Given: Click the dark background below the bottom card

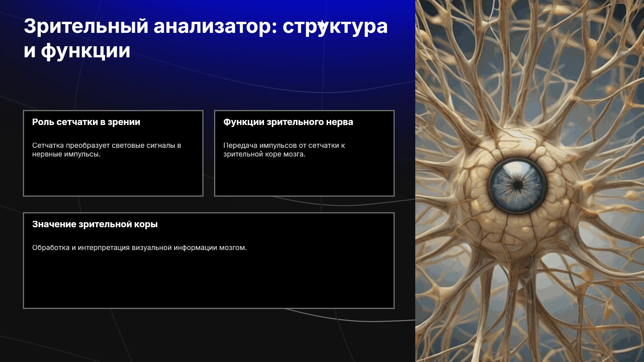Looking at the screenshot, I should 208,335.
